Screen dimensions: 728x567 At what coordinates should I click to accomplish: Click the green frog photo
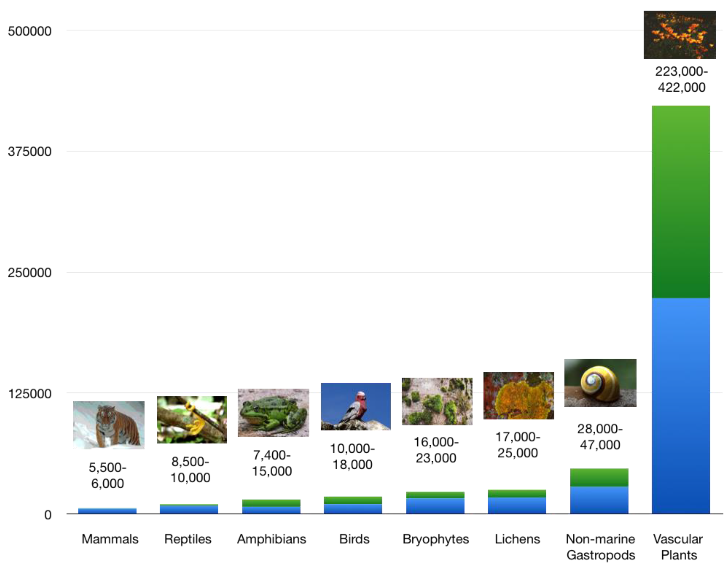coord(273,413)
